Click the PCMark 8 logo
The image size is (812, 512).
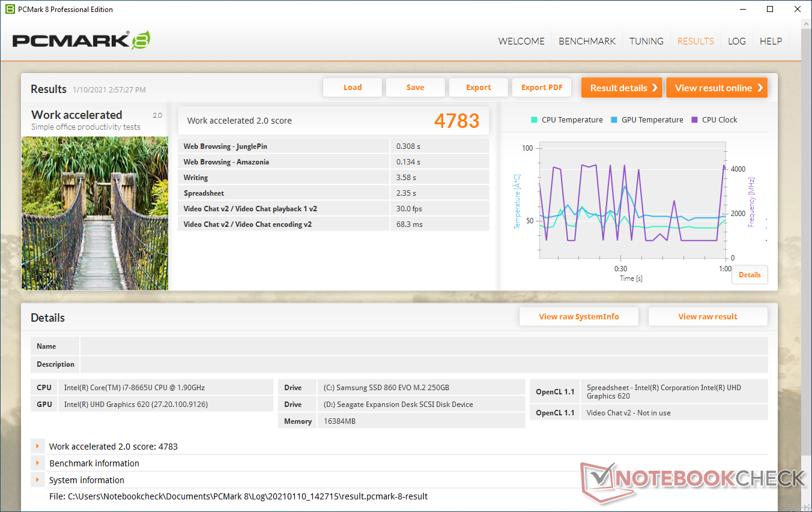coord(81,41)
